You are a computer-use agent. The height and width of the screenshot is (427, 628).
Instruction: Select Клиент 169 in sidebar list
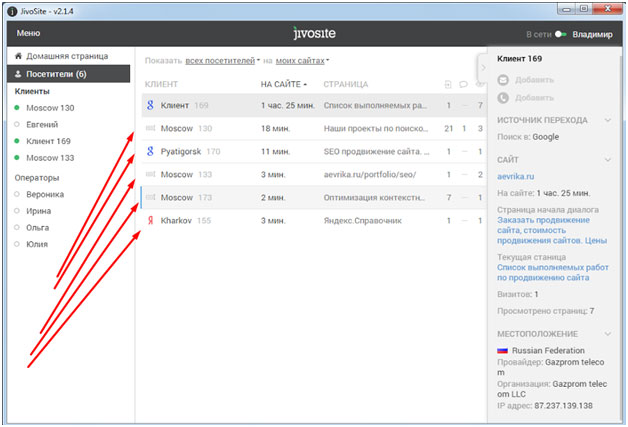pos(48,141)
